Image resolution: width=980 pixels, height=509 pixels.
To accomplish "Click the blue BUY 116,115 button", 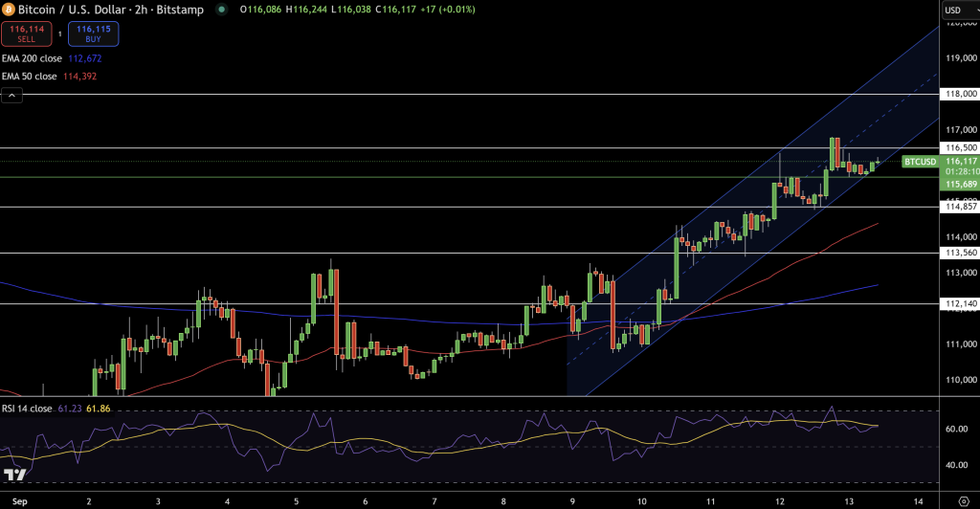I will pos(93,33).
